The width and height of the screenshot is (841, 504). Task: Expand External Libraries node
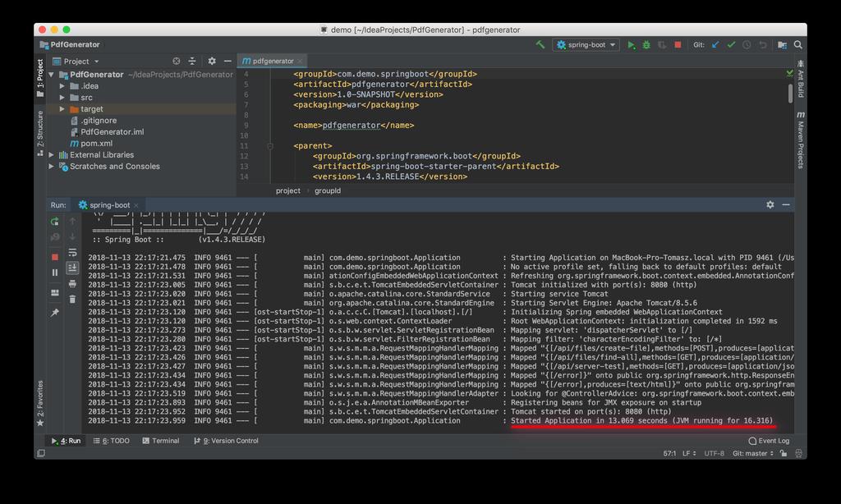click(52, 155)
